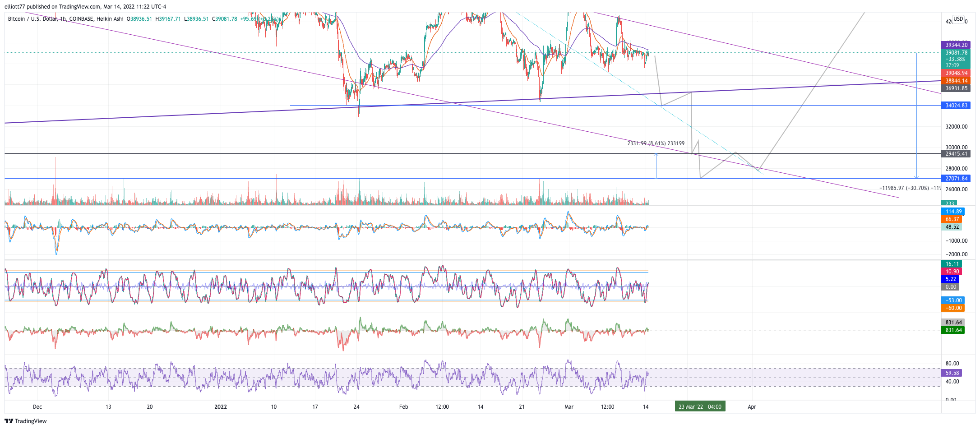Click the 32000.00 price axis tick

point(957,127)
